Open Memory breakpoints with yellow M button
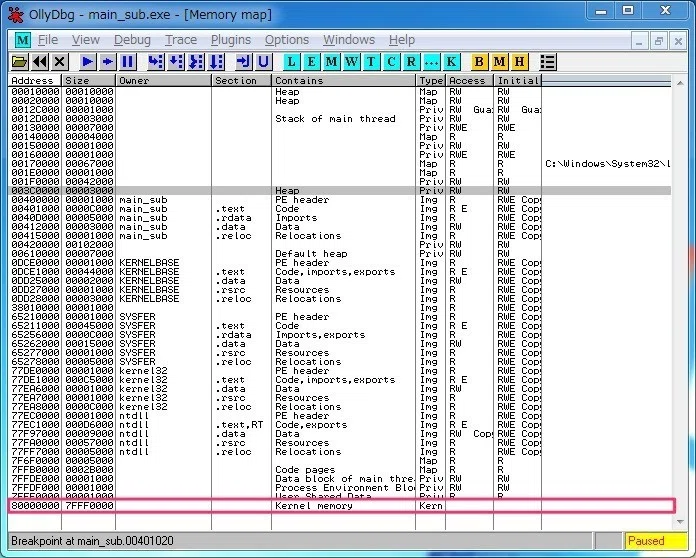This screenshot has width=696, height=558. point(499,62)
